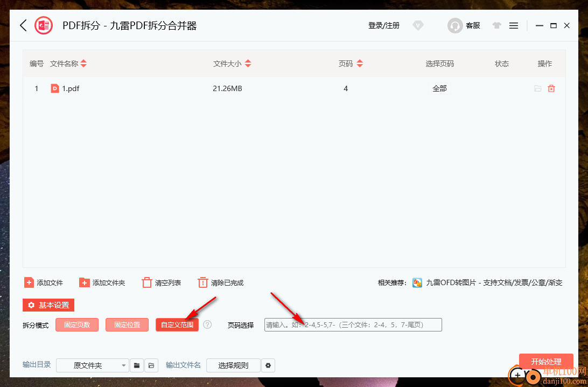The width and height of the screenshot is (588, 387).
Task: Click the PDF file type icon for 1.pdf
Action: (55, 88)
